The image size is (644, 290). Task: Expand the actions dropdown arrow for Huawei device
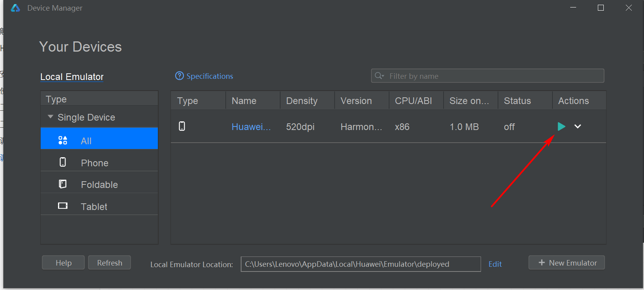click(578, 126)
